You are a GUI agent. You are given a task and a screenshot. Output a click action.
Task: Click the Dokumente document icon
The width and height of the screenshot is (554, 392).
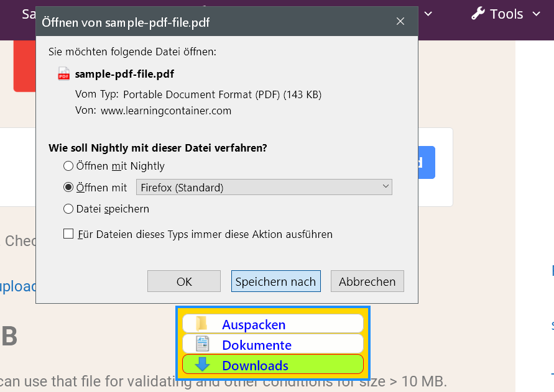coord(203,344)
